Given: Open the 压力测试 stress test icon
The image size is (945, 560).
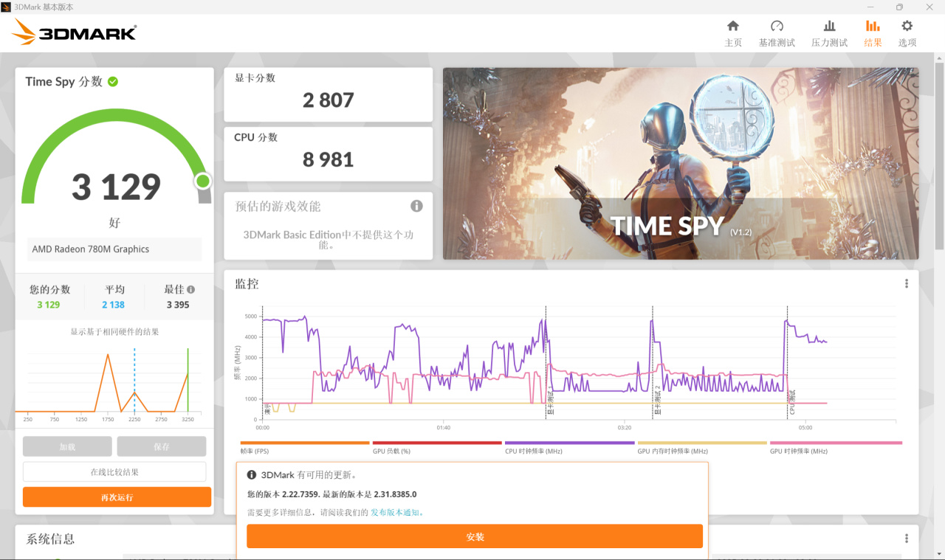Looking at the screenshot, I should 830,26.
